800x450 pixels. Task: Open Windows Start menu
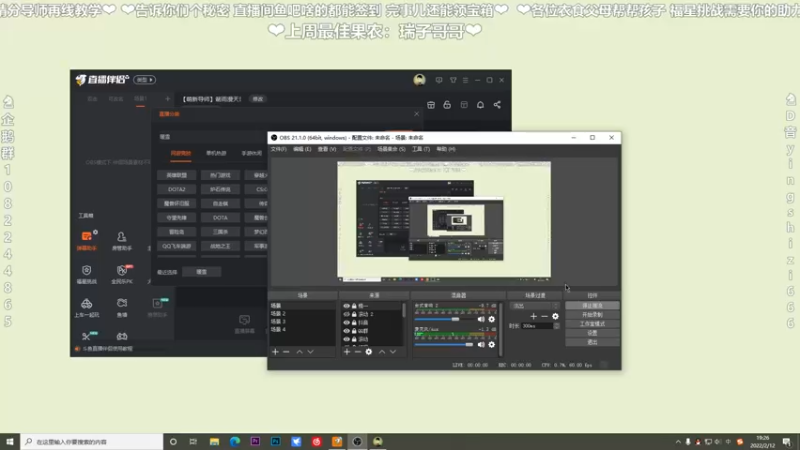coord(10,442)
